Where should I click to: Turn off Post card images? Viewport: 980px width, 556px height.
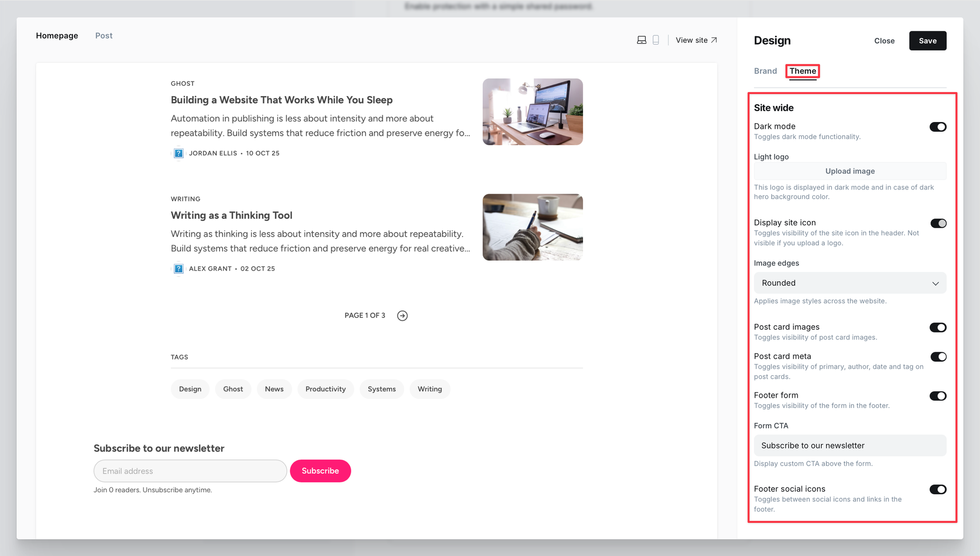(x=938, y=327)
